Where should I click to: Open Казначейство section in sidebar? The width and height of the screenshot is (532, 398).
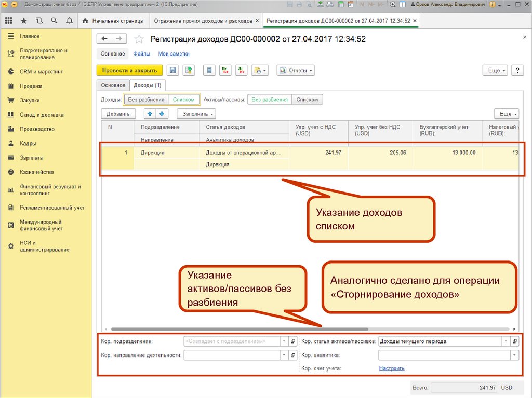pyautogui.click(x=36, y=172)
